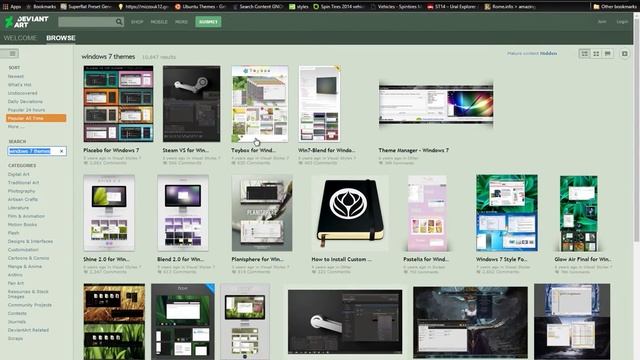Open Customization category
This screenshot has width=640, height=360.
click(x=23, y=249)
